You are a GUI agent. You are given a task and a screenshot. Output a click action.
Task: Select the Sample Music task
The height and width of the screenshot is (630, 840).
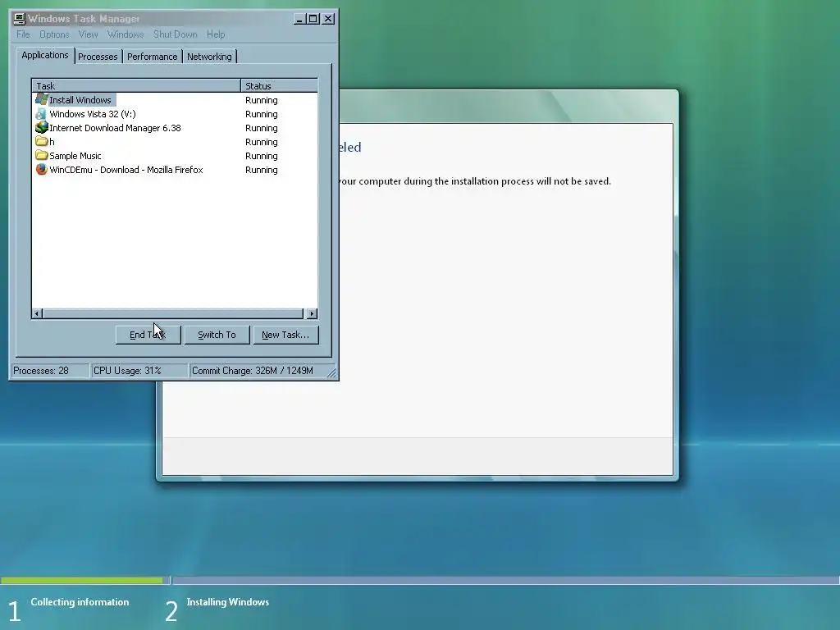coord(175,156)
